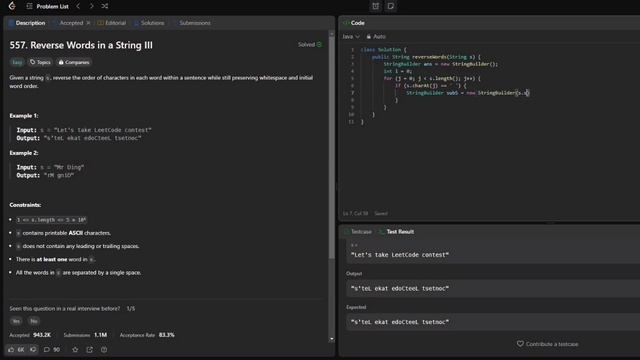640x360 pixels.
Task: Click the Acceptance Rate 83.3% value
Action: pos(167,335)
